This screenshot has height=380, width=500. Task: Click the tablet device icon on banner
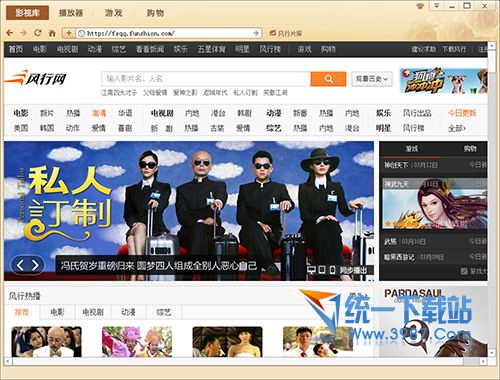tap(322, 270)
